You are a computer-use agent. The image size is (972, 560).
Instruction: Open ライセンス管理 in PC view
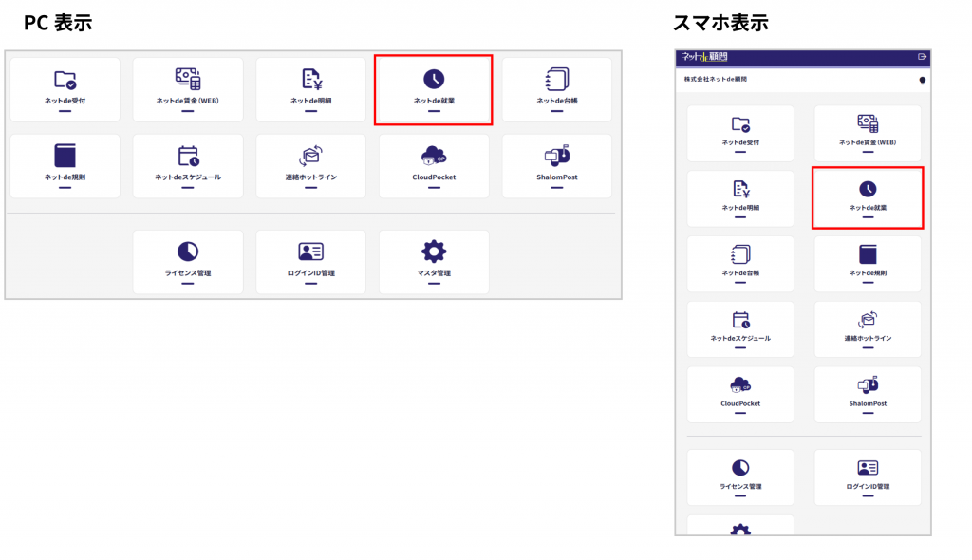coord(188,252)
